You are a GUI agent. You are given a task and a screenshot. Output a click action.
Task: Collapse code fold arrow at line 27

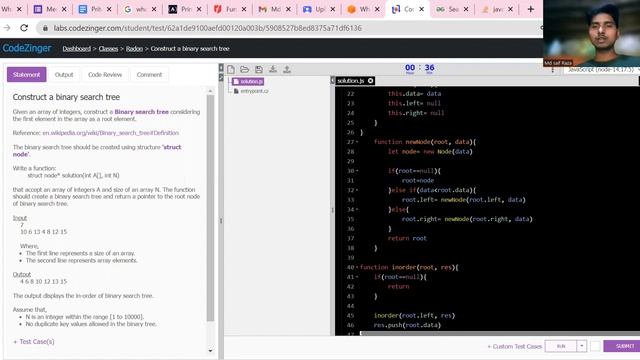(x=357, y=142)
